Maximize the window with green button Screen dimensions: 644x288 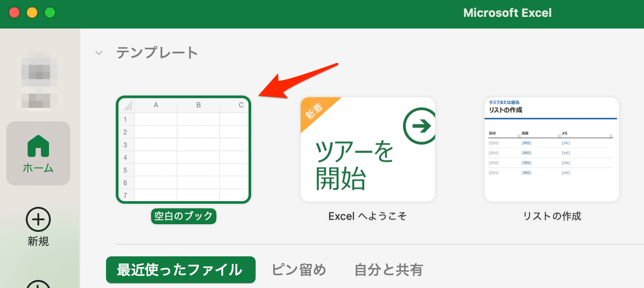tap(50, 12)
